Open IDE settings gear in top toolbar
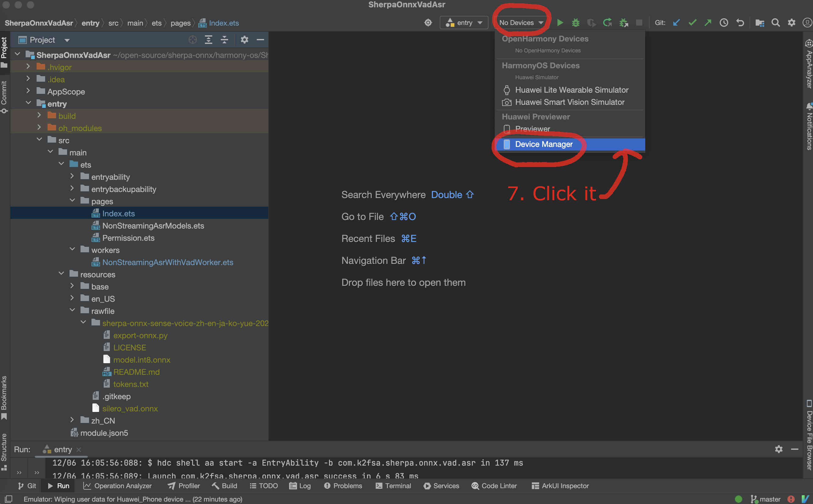This screenshot has width=813, height=504. click(x=791, y=23)
